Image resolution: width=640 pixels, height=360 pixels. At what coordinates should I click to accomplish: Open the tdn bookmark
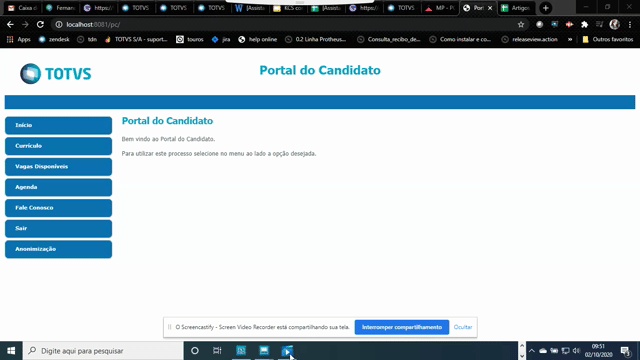point(87,40)
